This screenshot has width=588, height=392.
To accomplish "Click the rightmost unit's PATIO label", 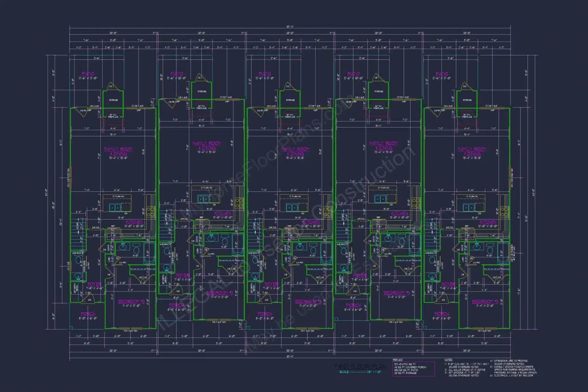I will (x=442, y=74).
